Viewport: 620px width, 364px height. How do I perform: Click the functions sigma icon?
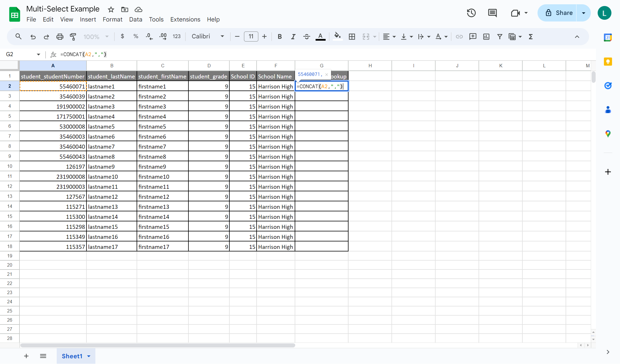point(531,37)
